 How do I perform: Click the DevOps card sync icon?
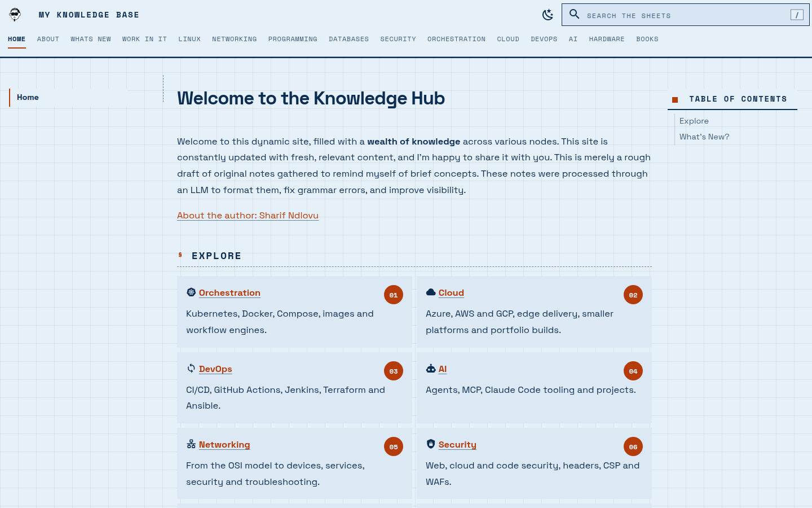191,369
